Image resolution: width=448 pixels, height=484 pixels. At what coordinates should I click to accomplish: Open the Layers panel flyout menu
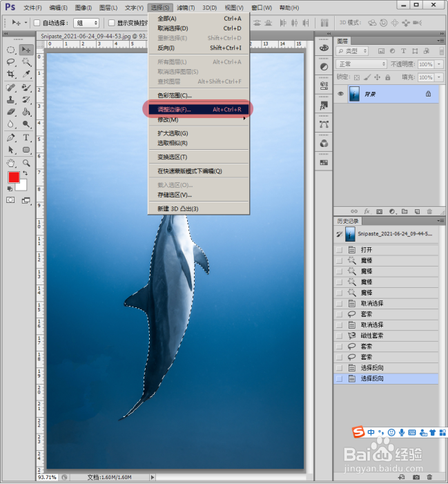440,41
